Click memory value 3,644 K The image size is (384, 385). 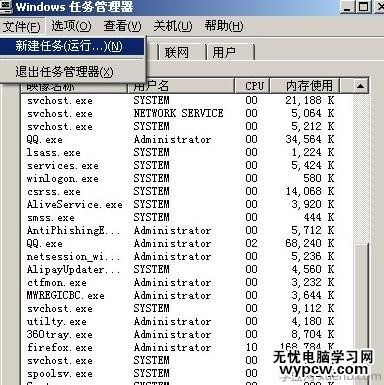313,295
